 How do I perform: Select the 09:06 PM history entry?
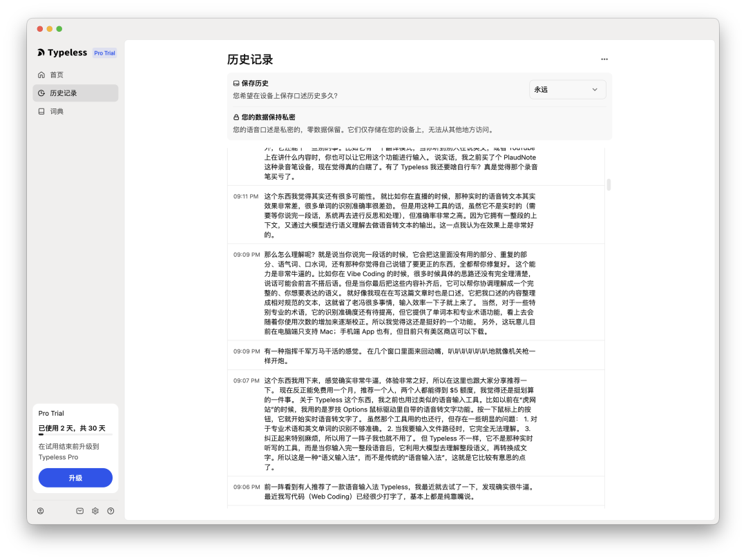click(x=416, y=492)
